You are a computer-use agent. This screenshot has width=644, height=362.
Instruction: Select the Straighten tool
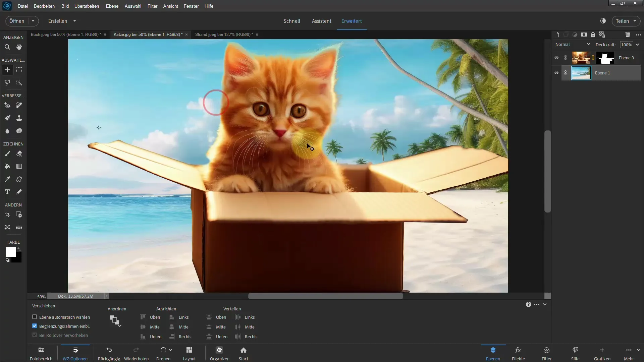pos(19,227)
